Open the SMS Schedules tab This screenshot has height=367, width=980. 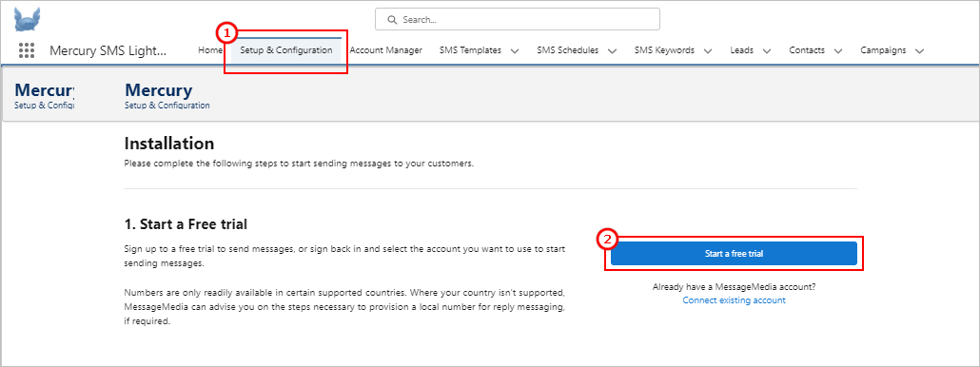[x=567, y=50]
